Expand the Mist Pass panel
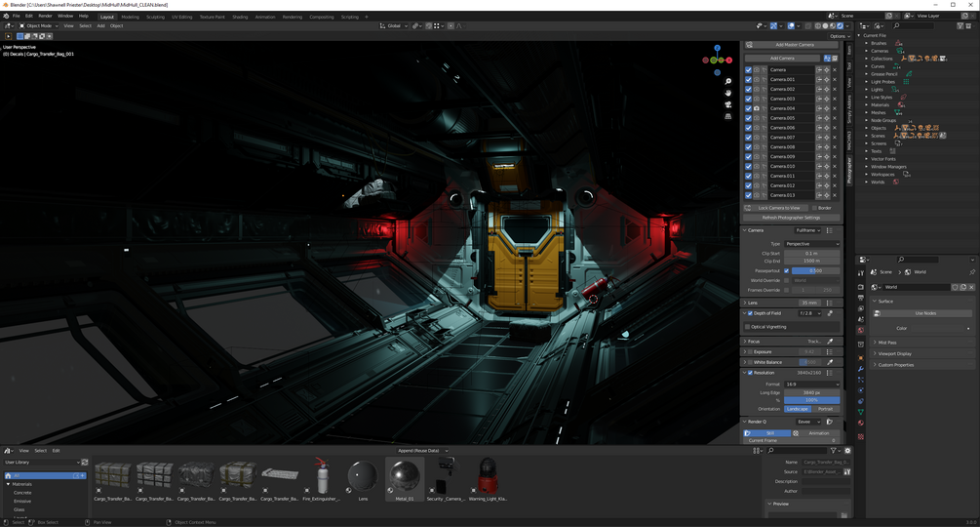This screenshot has height=527, width=980. click(886, 343)
